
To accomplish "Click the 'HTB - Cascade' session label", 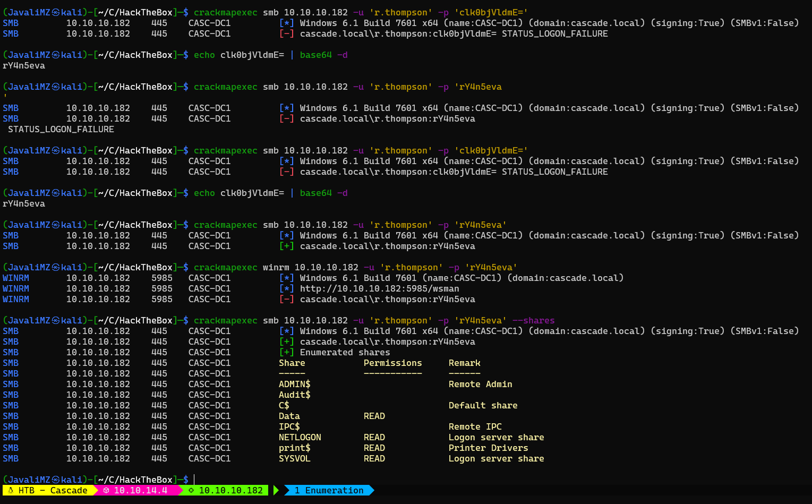I will (53, 490).
